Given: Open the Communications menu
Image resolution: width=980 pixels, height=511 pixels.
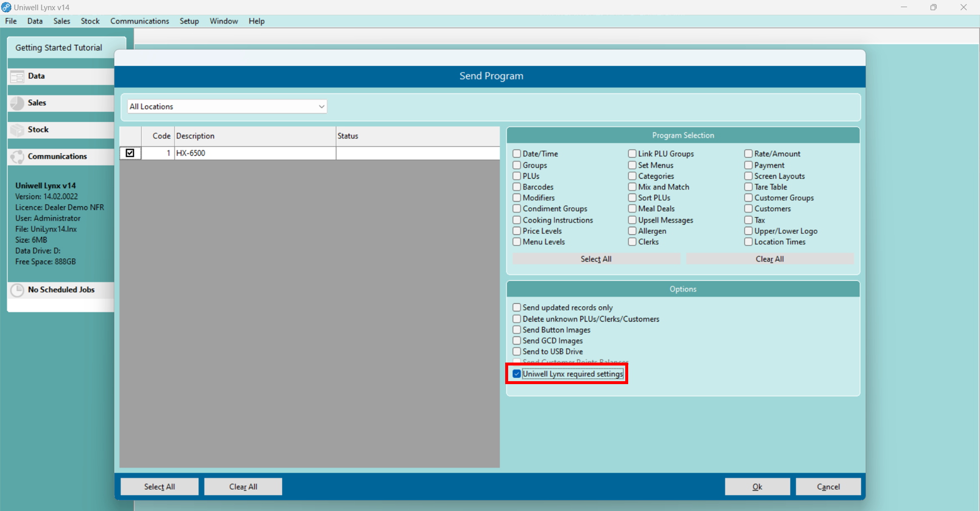Looking at the screenshot, I should (140, 21).
